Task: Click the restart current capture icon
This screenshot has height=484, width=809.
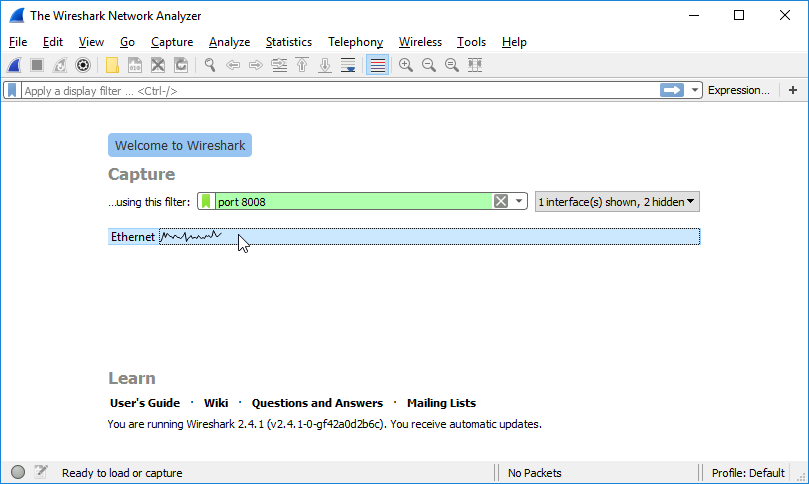Action: coord(60,65)
